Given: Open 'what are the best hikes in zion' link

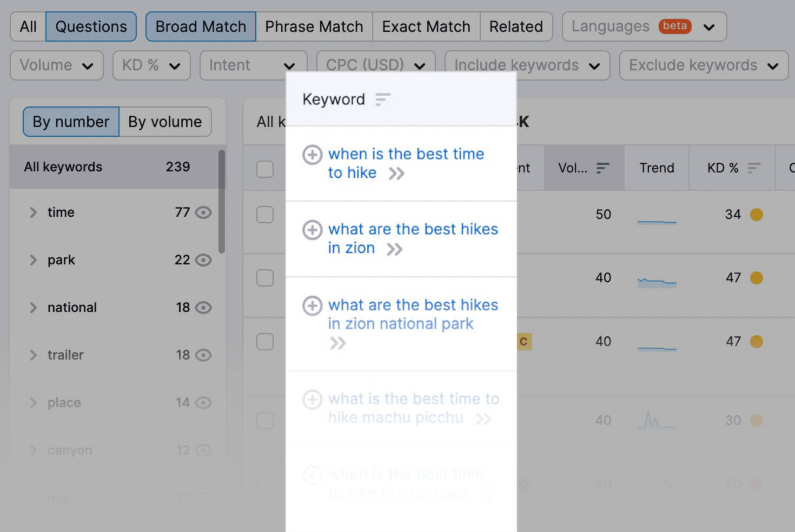Looking at the screenshot, I should (413, 238).
